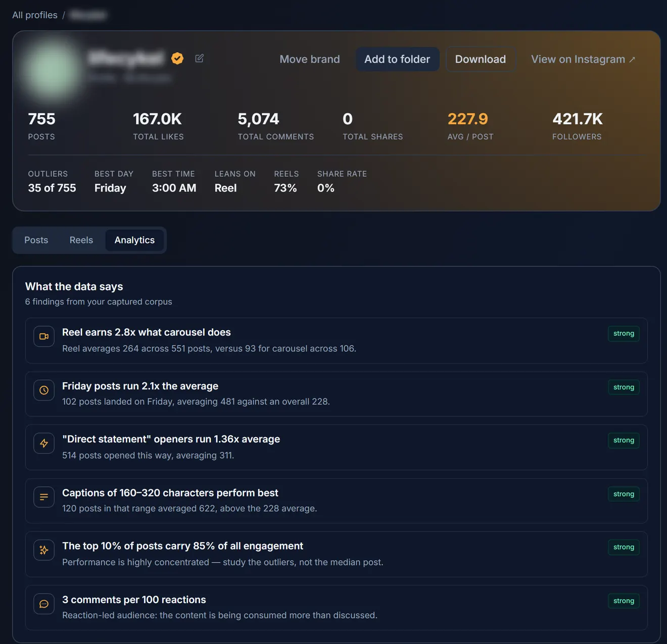Viewport: 667px width, 644px height.
Task: Click the clock icon on Friday posts finding
Action: 44,390
